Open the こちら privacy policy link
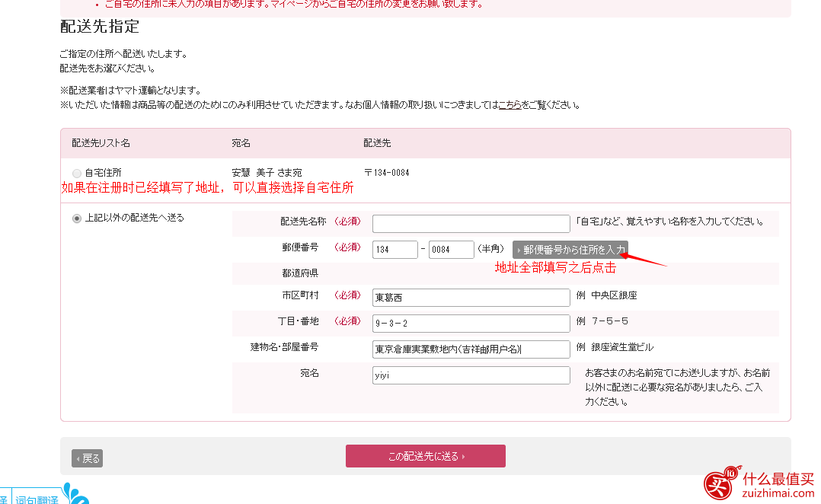821x504 pixels. point(510,104)
